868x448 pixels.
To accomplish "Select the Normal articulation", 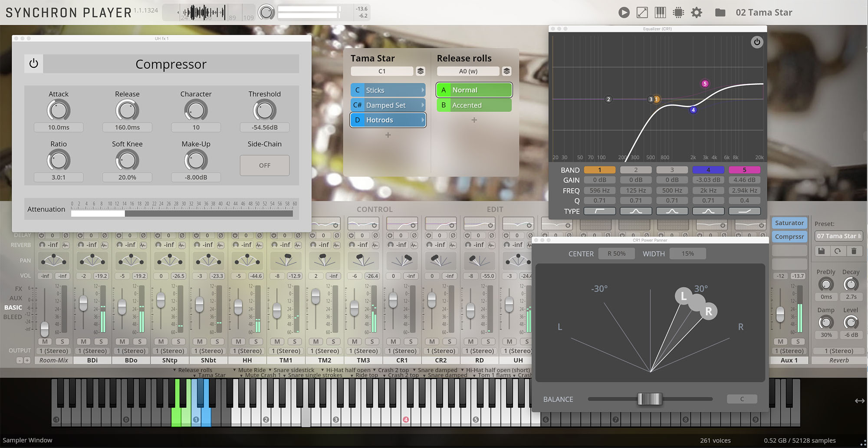I will coord(474,90).
